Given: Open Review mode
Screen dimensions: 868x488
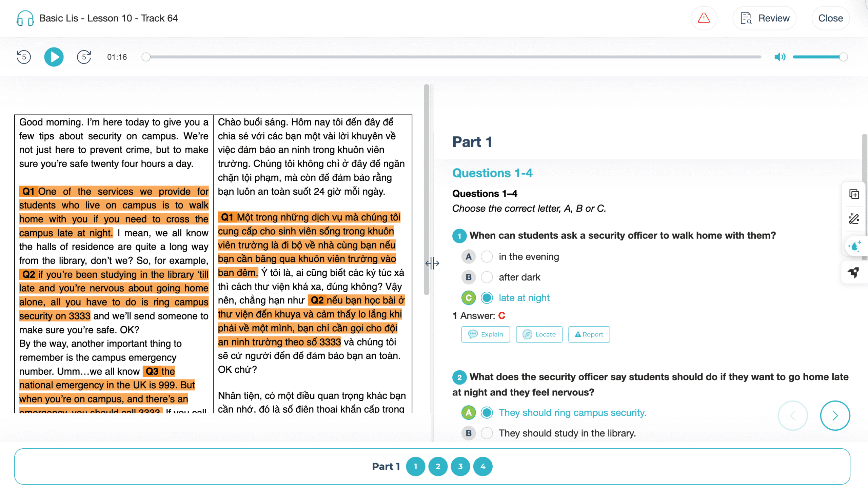Looking at the screenshot, I should point(764,18).
